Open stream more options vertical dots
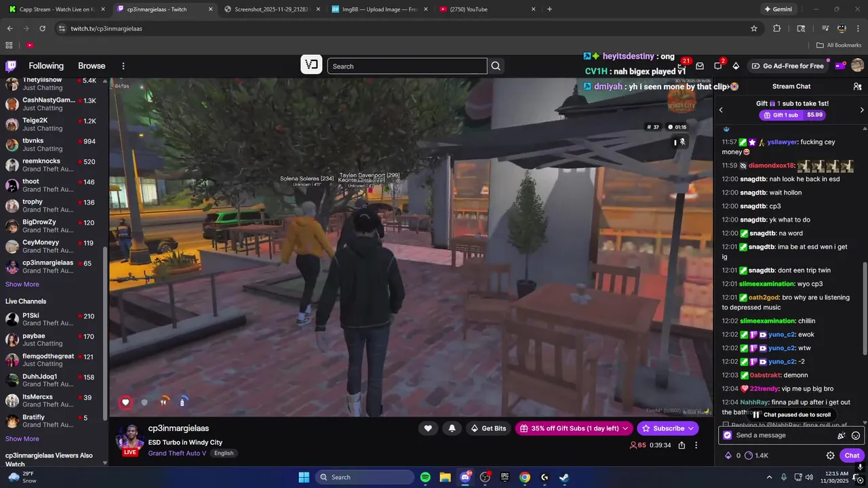 696,445
